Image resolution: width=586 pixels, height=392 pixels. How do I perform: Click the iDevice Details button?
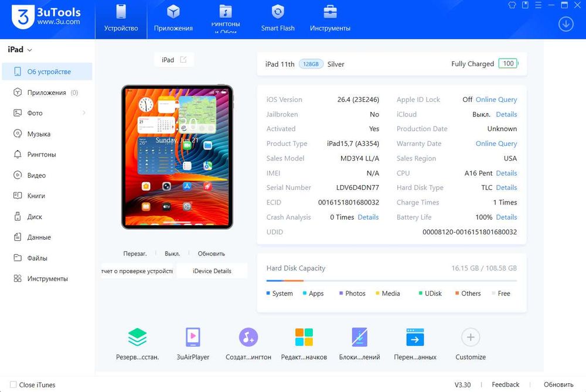(212, 271)
